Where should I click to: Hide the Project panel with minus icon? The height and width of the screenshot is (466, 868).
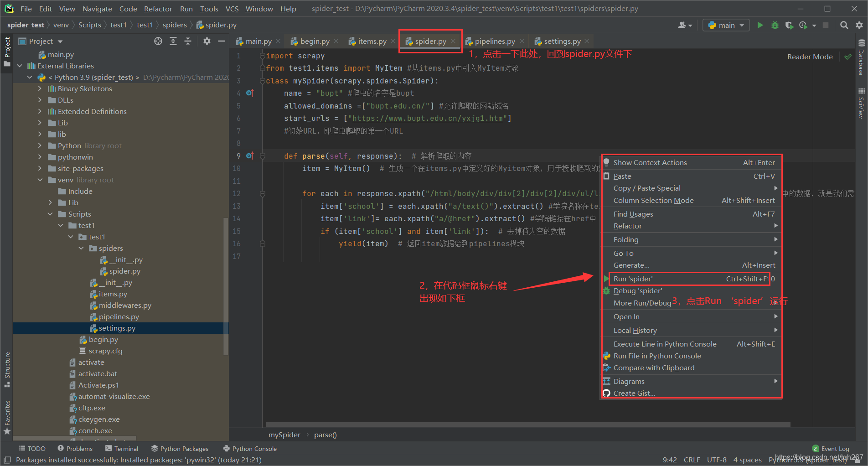pyautogui.click(x=222, y=41)
